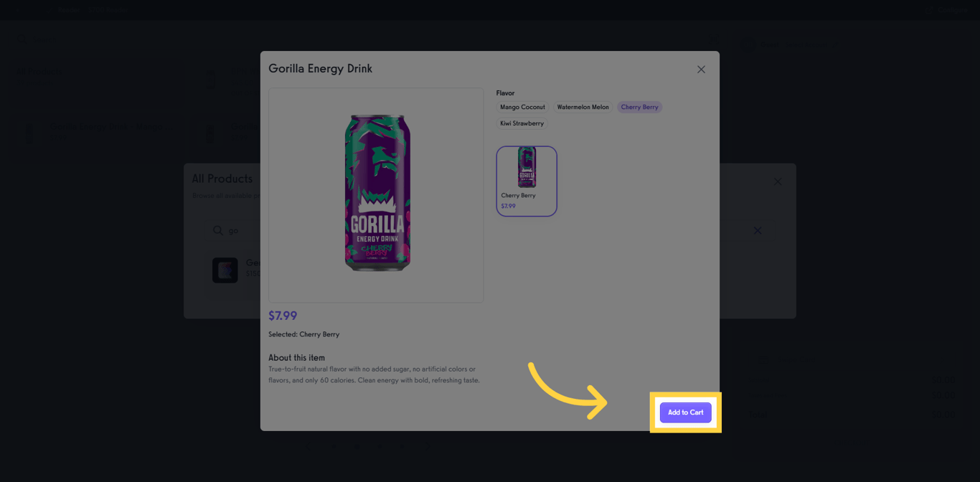Select the Kiwi Strawberry flavor chip
This screenshot has width=980, height=482.
[x=522, y=123]
